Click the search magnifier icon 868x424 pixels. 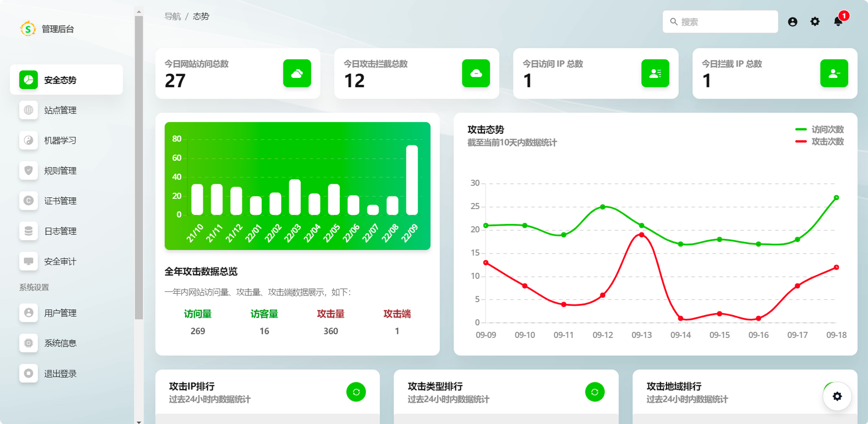(x=674, y=22)
